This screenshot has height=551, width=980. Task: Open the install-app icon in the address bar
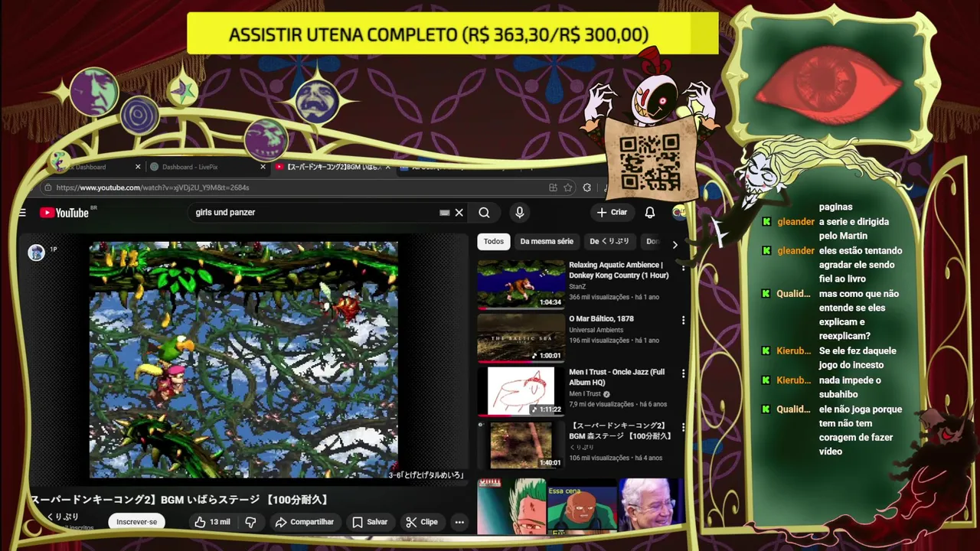[x=553, y=187]
